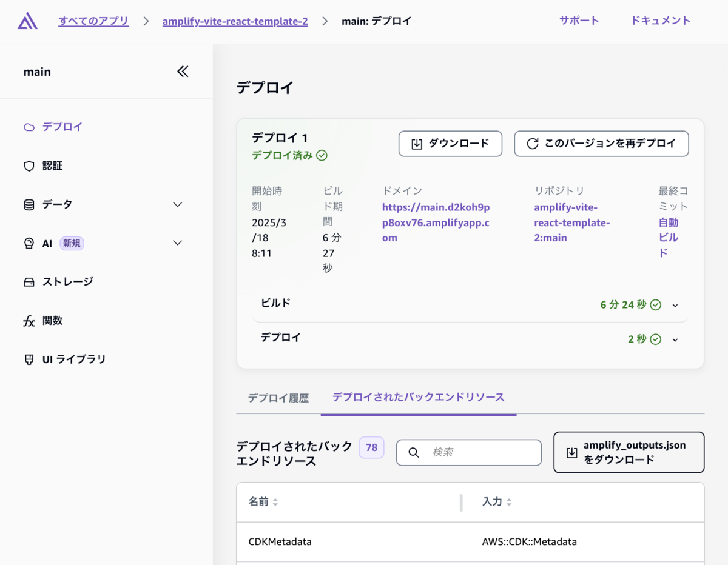The width and height of the screenshot is (728, 565).
Task: Open the main.d2koh9pp8oxv76.amplifyapp.com domain link
Action: (x=436, y=222)
